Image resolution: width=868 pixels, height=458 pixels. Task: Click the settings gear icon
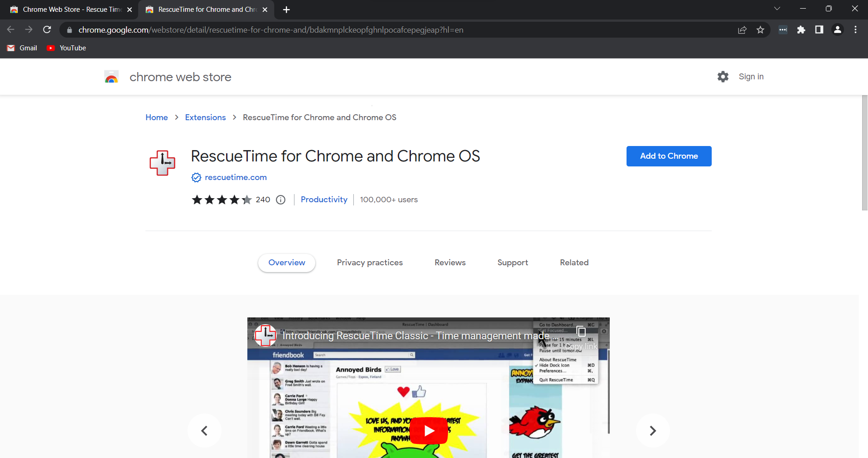(723, 76)
